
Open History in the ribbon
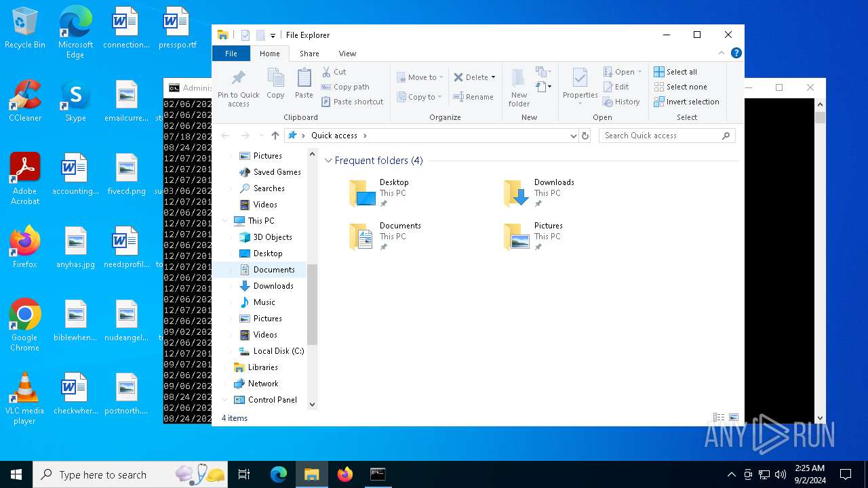[x=621, y=102]
